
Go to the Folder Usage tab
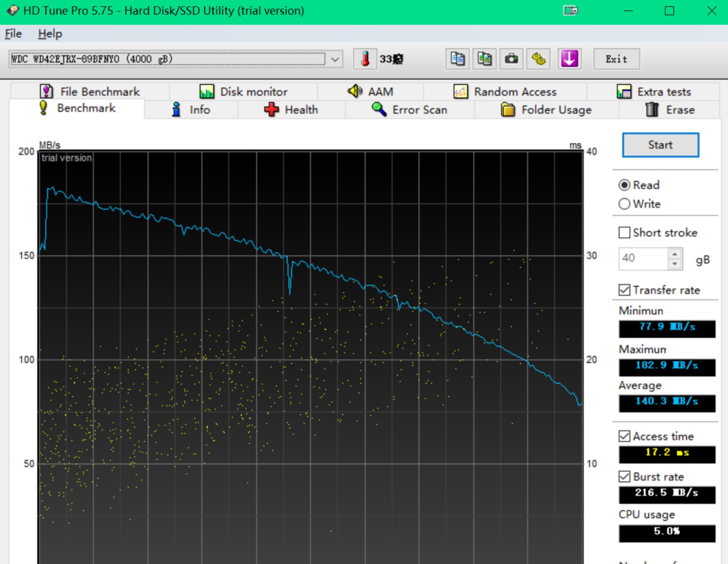click(x=546, y=110)
